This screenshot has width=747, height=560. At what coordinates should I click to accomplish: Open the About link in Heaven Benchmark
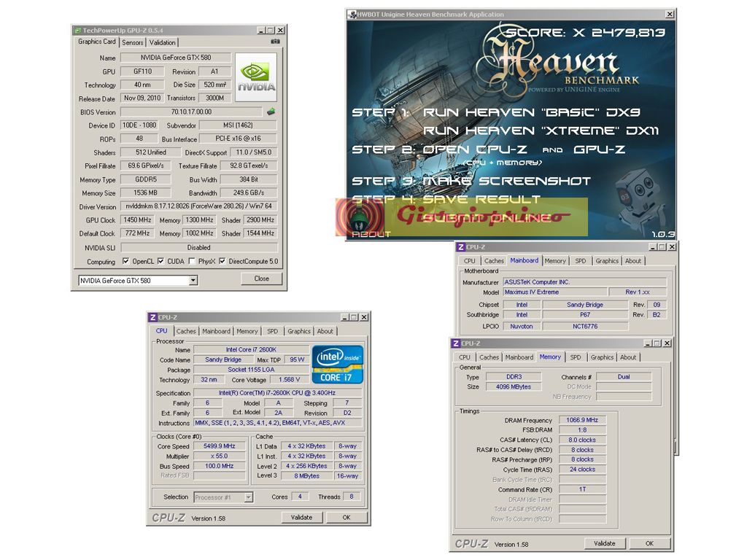[371, 234]
